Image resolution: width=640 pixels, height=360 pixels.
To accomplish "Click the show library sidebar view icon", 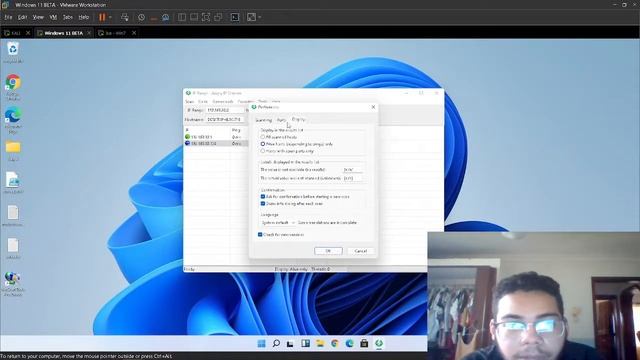I will [x=182, y=17].
